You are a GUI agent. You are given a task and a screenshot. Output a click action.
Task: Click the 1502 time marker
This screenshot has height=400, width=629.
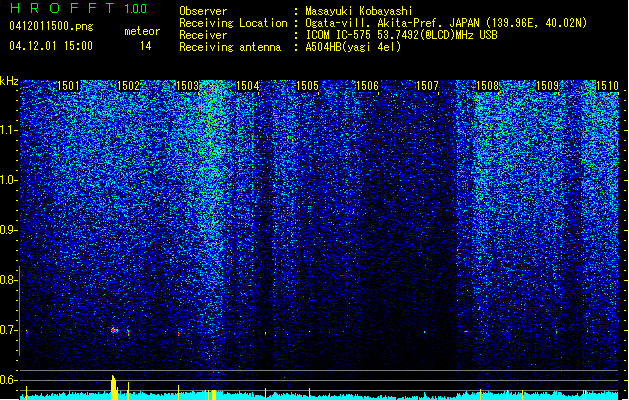tap(128, 86)
